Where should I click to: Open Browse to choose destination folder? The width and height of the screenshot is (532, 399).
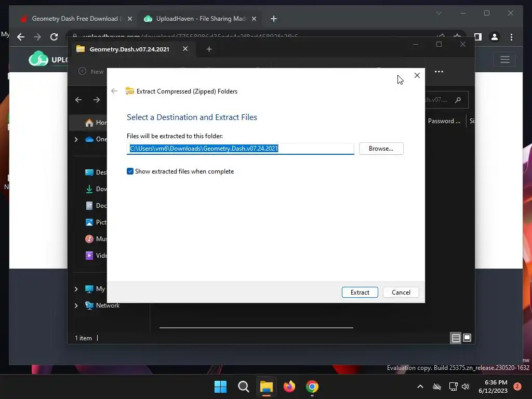pyautogui.click(x=381, y=149)
